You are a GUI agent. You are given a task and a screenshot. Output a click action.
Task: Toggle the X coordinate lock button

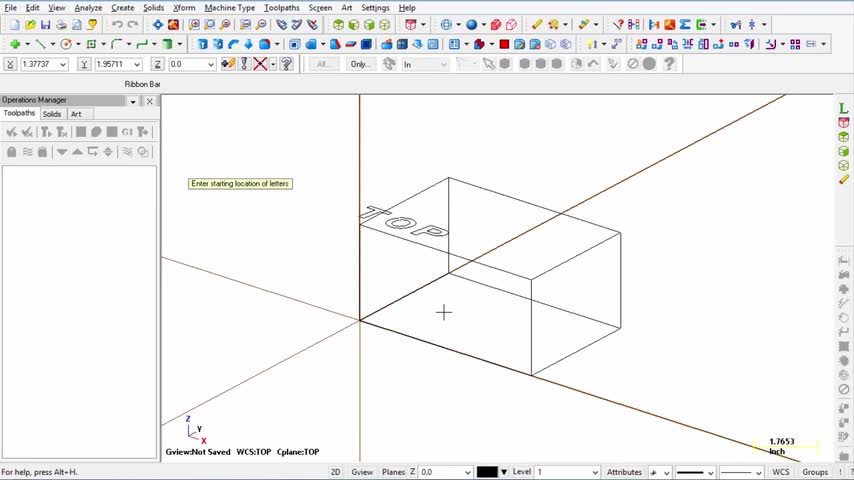point(10,64)
